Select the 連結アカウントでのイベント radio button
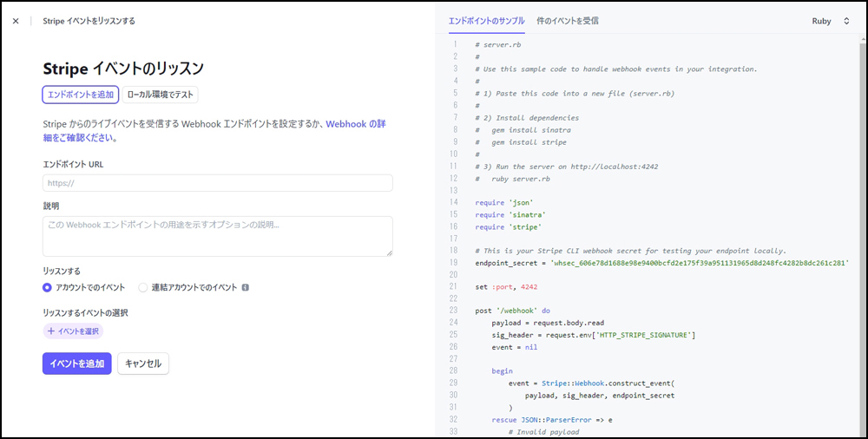This screenshot has height=439, width=868. [143, 288]
